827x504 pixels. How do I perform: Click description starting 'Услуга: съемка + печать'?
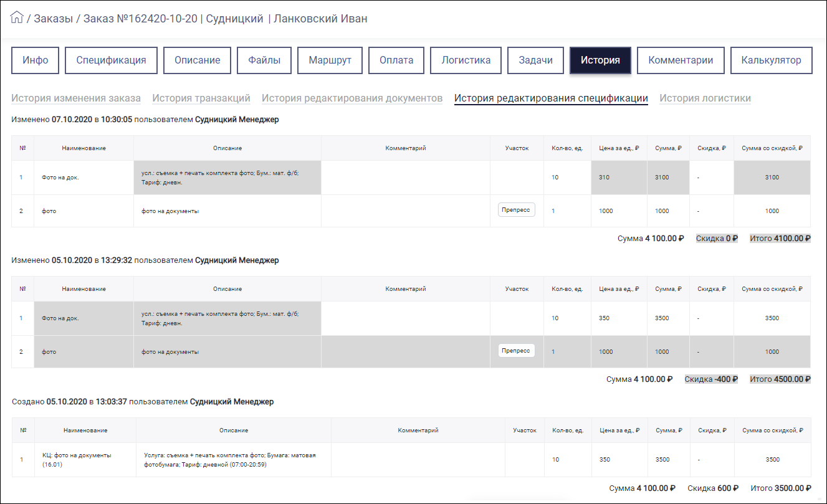[x=233, y=460]
